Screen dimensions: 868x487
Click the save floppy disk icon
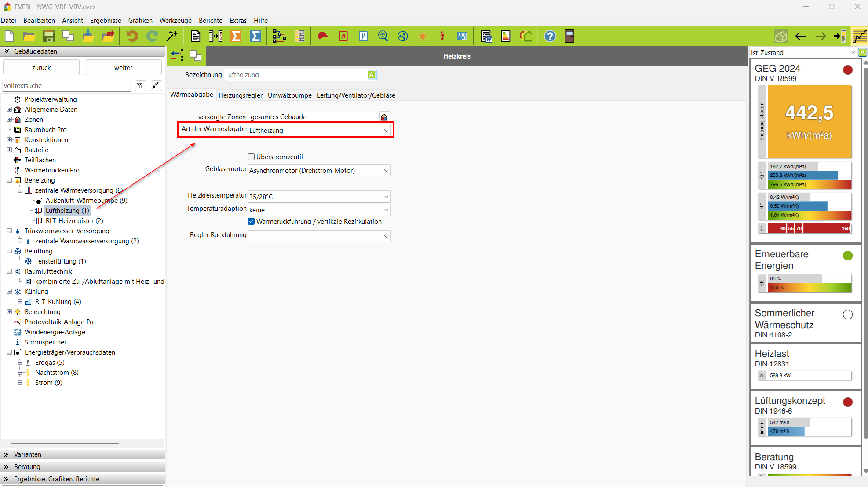(48, 36)
